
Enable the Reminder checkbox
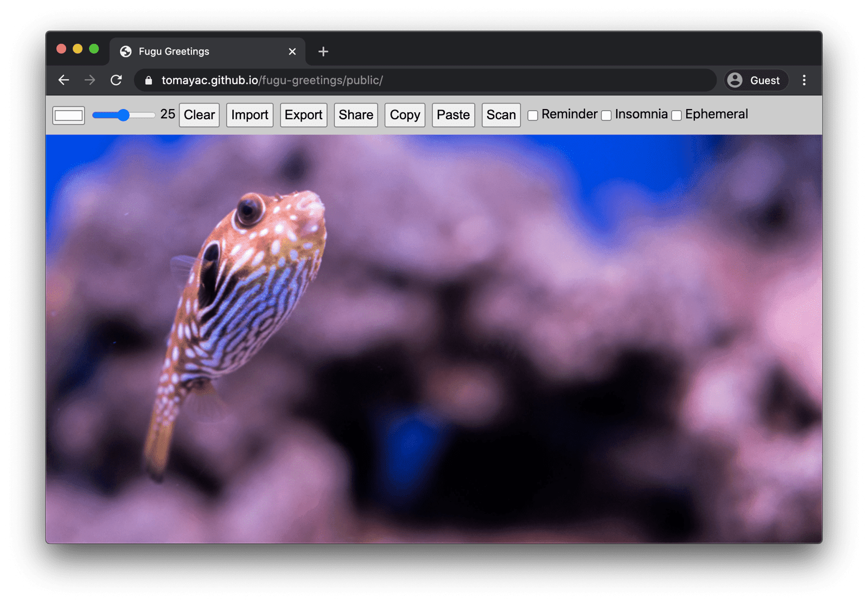(533, 115)
